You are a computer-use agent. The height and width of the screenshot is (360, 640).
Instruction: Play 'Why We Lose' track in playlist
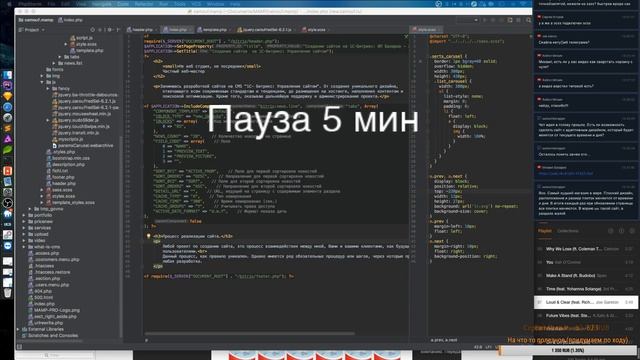pos(585,249)
